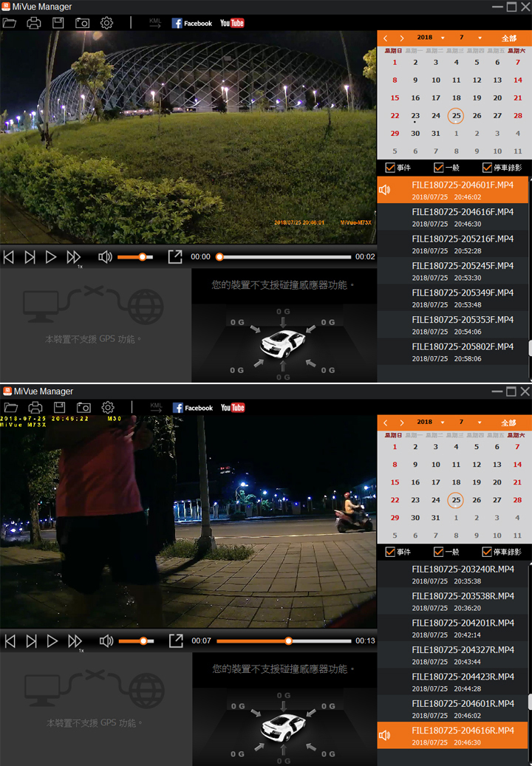Image resolution: width=532 pixels, height=766 pixels.
Task: Open fullscreen view in bottom player
Action: point(176,641)
